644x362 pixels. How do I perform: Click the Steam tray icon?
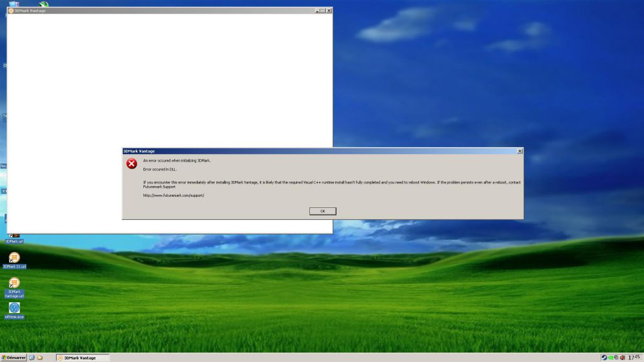pos(604,358)
